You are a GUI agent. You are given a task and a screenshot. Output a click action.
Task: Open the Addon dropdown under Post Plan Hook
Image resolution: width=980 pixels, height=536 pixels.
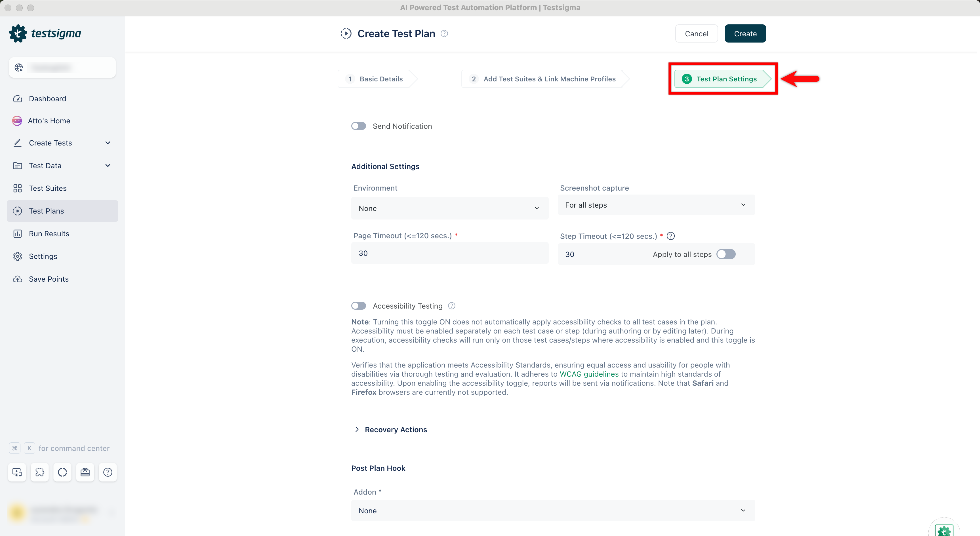pos(553,510)
